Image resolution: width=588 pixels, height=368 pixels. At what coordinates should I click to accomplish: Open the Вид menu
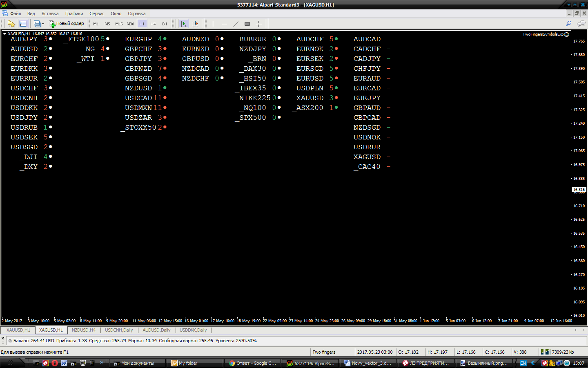(31, 13)
